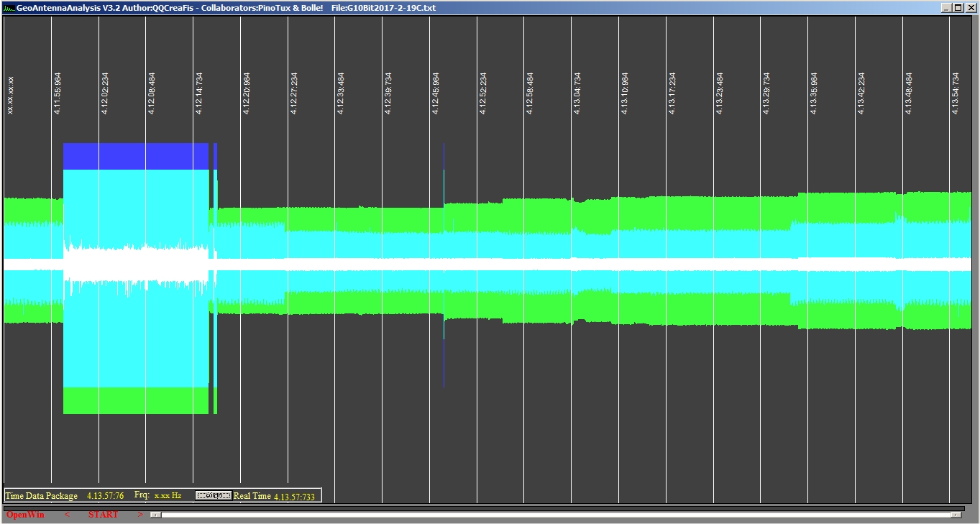Click the time marker 4.13.04:734
Screen dimensions: 980x524
pos(577,93)
